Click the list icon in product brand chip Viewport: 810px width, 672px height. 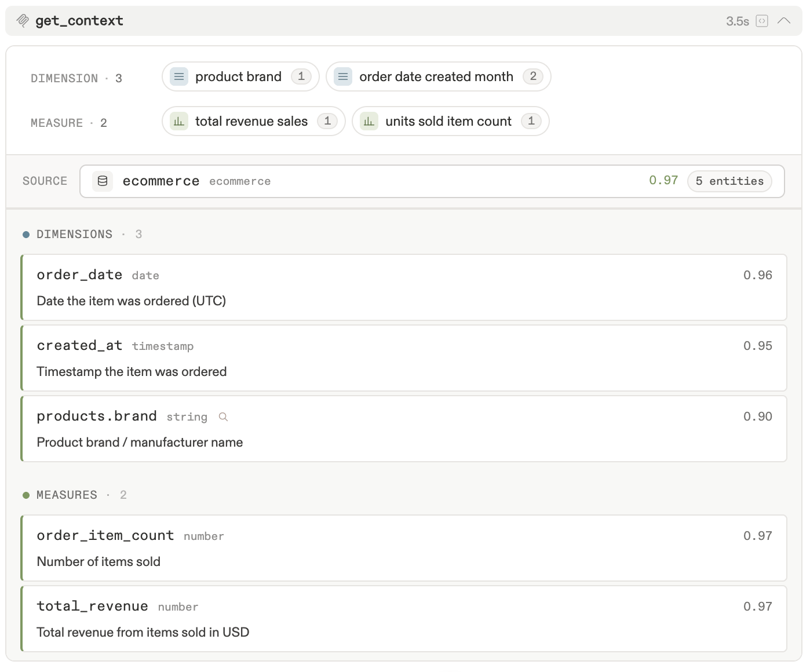point(179,76)
